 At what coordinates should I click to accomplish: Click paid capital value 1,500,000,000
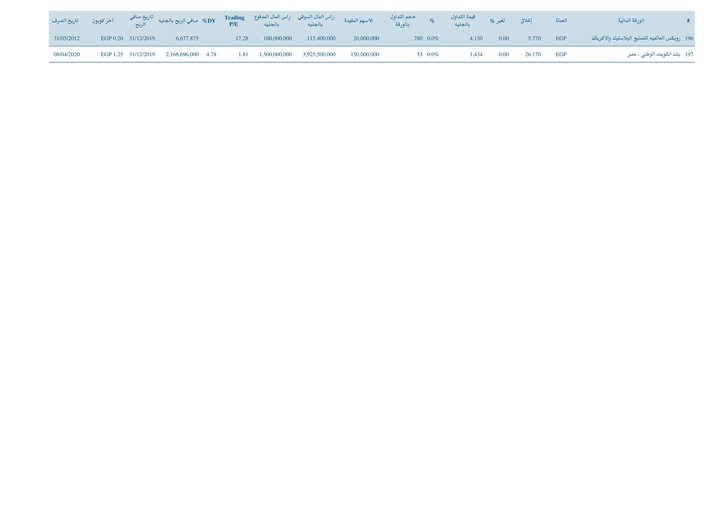click(x=276, y=54)
